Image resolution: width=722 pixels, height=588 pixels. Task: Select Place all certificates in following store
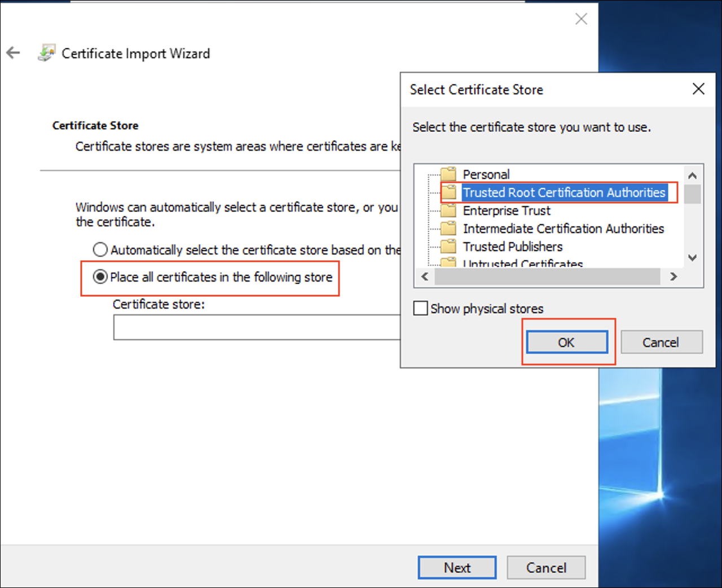[100, 277]
